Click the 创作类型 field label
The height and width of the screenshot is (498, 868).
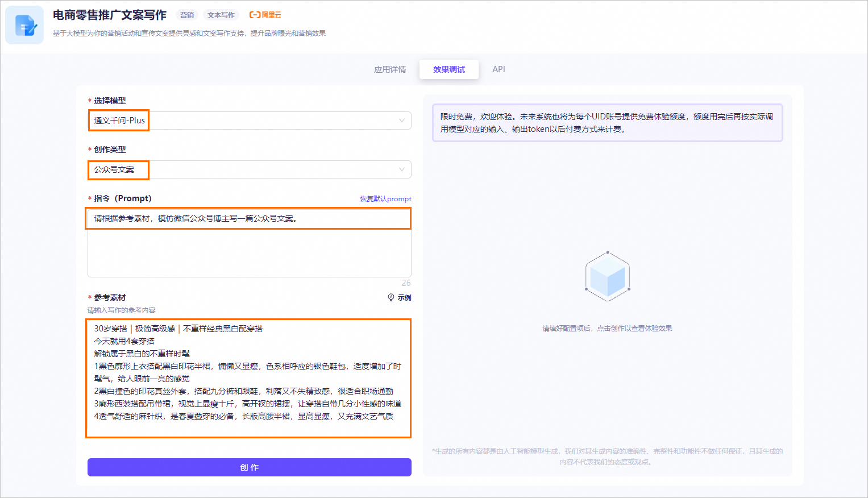(110, 150)
